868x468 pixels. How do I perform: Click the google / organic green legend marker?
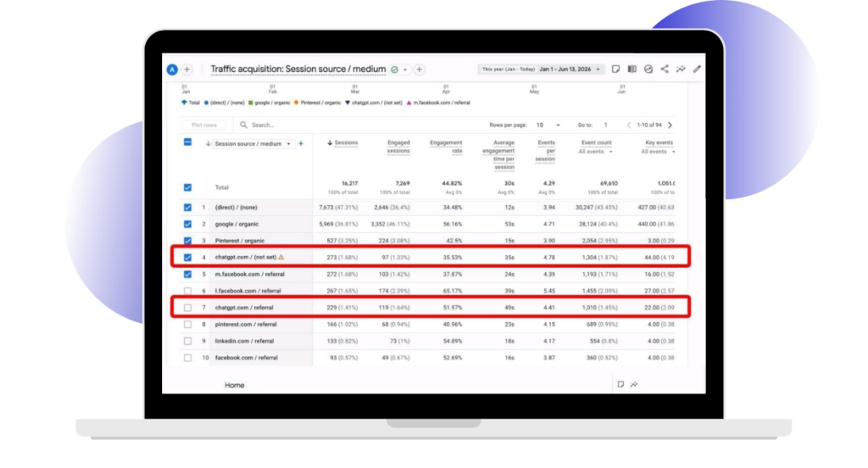(x=251, y=103)
